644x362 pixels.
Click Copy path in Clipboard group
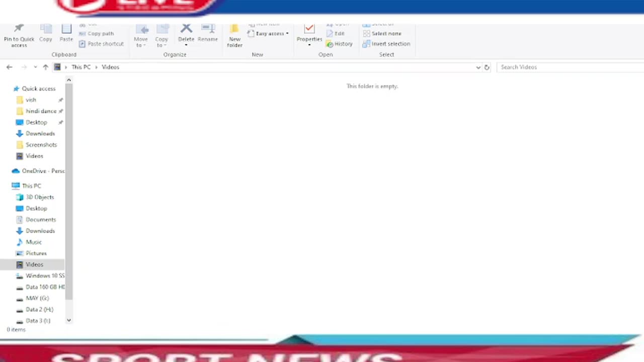[97, 34]
